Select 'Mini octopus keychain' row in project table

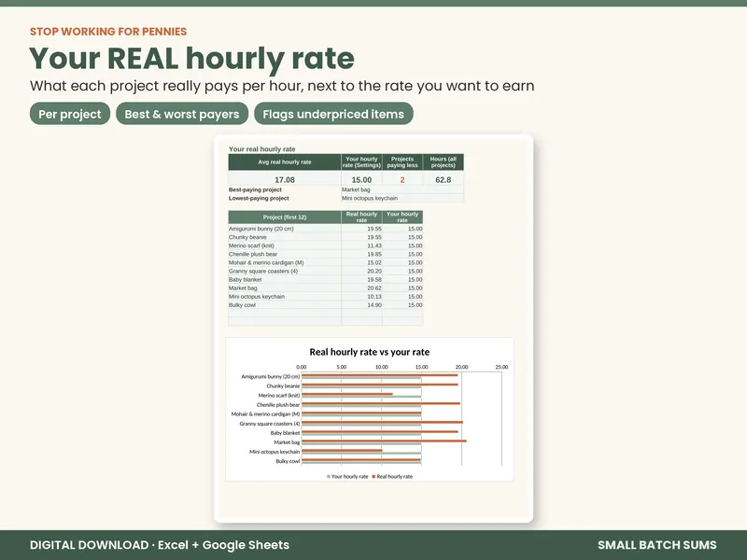pyautogui.click(x=325, y=296)
